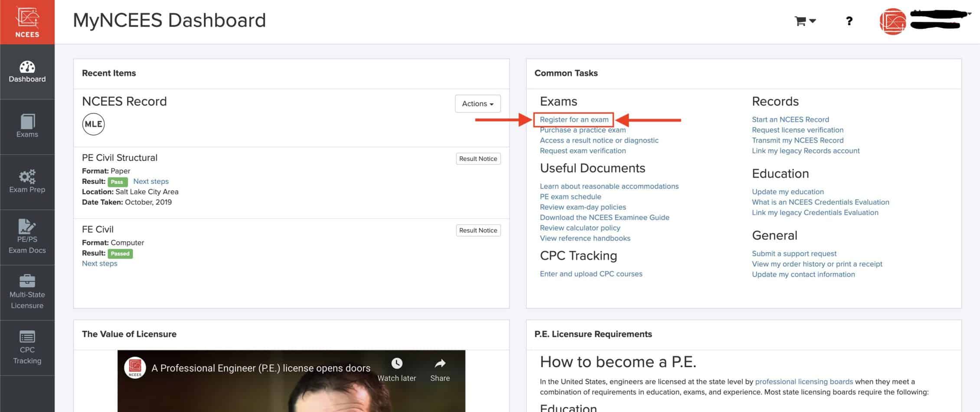Click the MLE badge circle
Screen dimensions: 980x412
93,124
